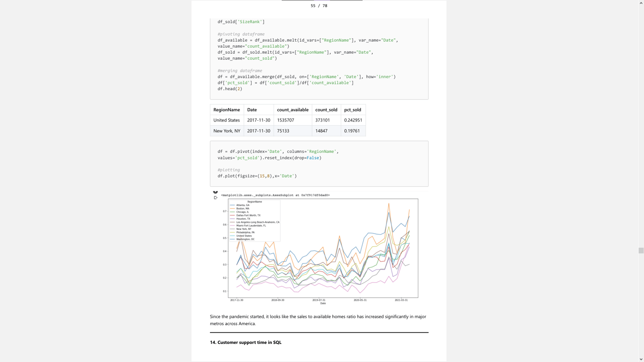The image size is (644, 362).
Task: Click the df.head(2) code line
Action: pyautogui.click(x=230, y=89)
